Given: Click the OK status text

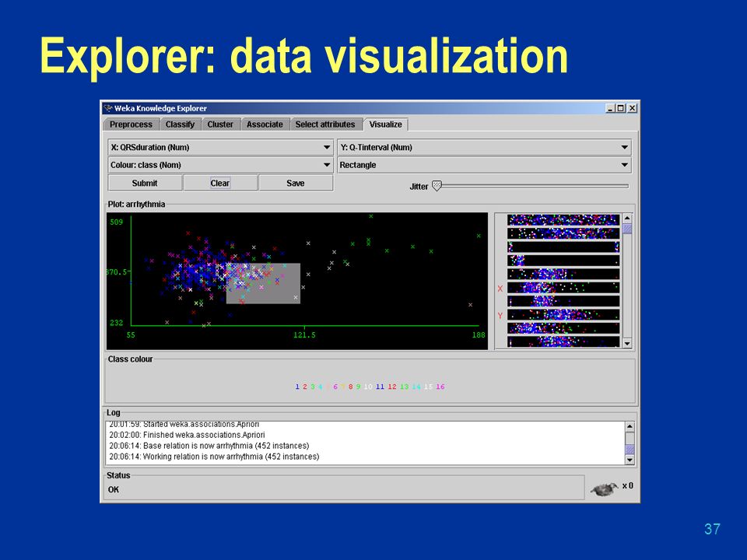Looking at the screenshot, I should (114, 489).
